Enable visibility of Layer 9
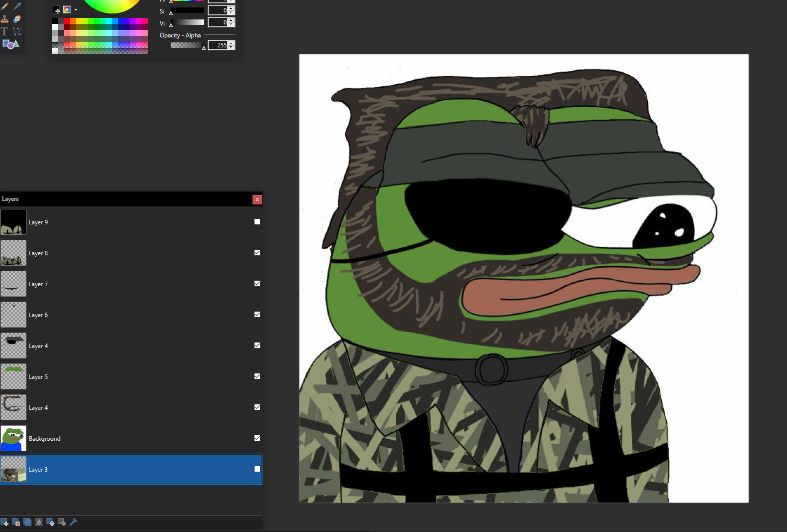The height and width of the screenshot is (532, 787). pyautogui.click(x=257, y=222)
